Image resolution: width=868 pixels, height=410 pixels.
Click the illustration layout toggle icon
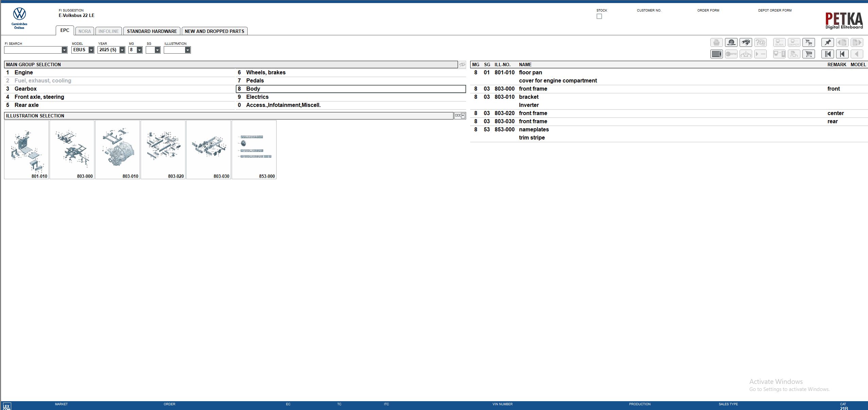pyautogui.click(x=460, y=116)
